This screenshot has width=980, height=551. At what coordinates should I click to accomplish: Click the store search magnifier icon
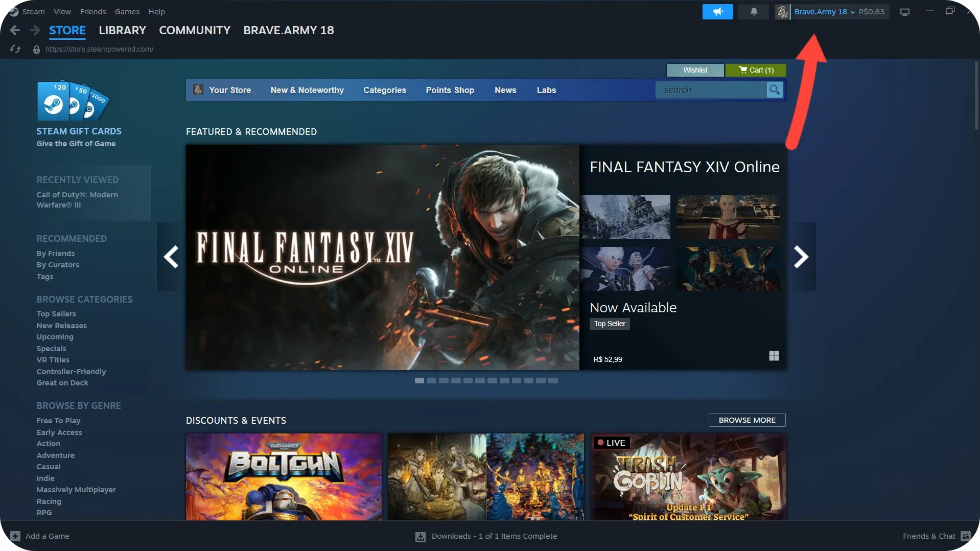click(775, 90)
